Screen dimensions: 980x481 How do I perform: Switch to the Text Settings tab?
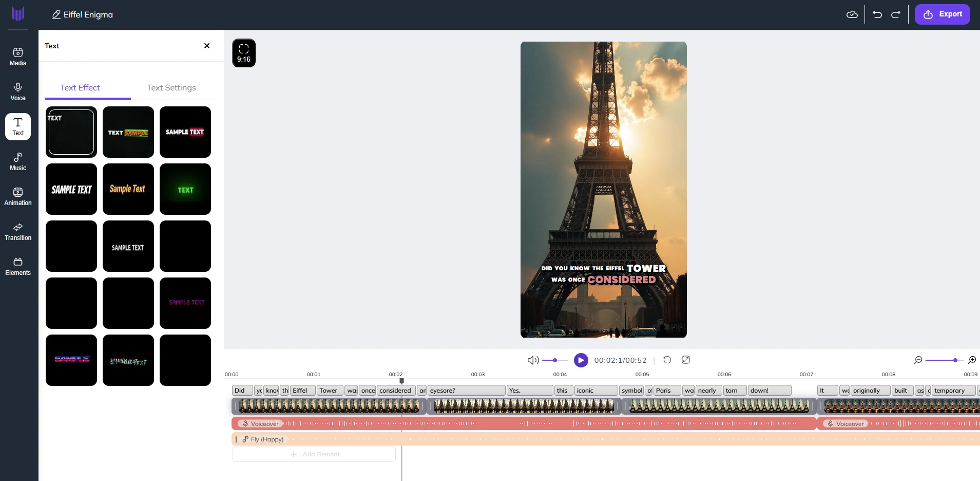pos(171,88)
